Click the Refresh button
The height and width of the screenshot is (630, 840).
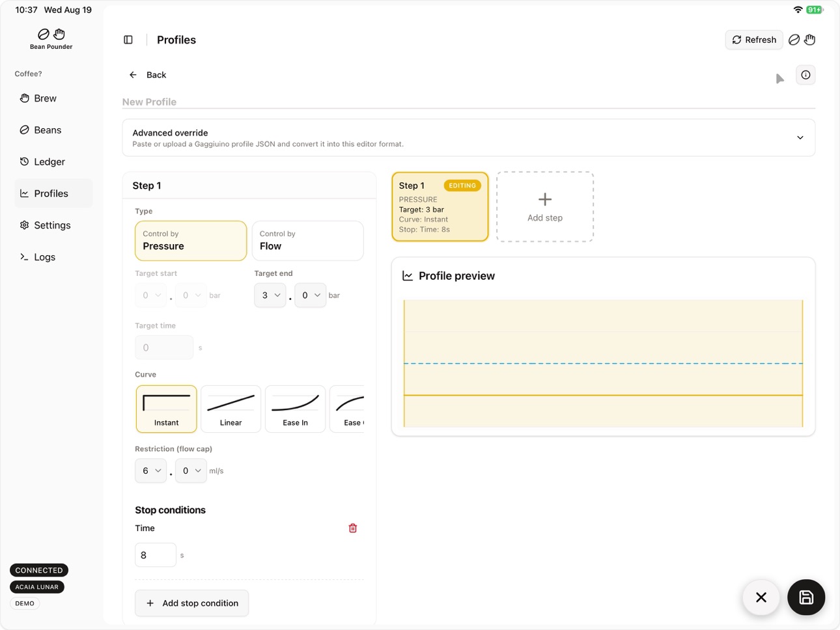754,40
